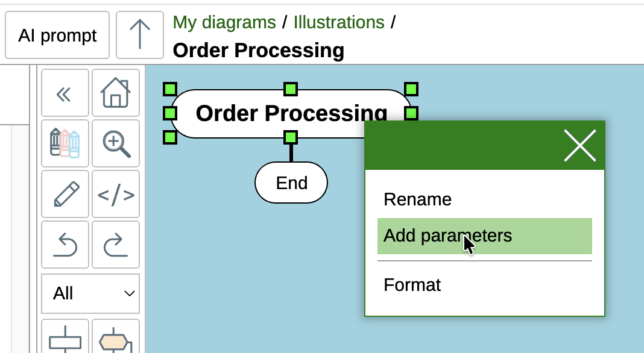
Task: Select the End node on the canvas
Action: click(291, 183)
